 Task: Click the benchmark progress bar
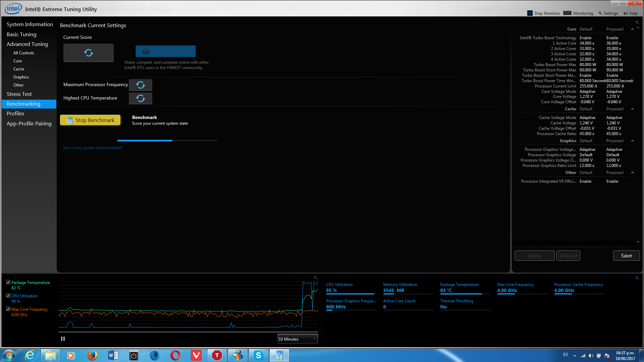(167, 140)
